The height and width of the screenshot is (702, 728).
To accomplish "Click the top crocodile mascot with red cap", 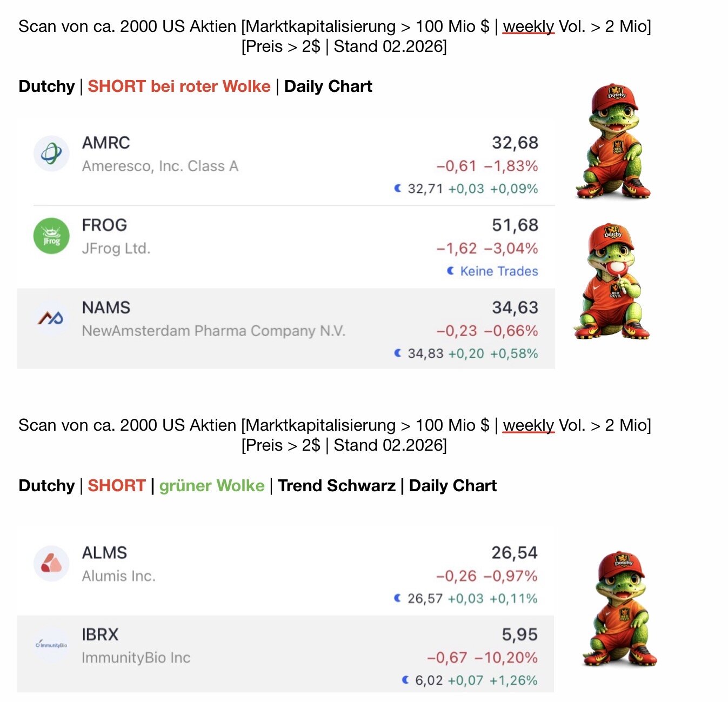I will [615, 141].
